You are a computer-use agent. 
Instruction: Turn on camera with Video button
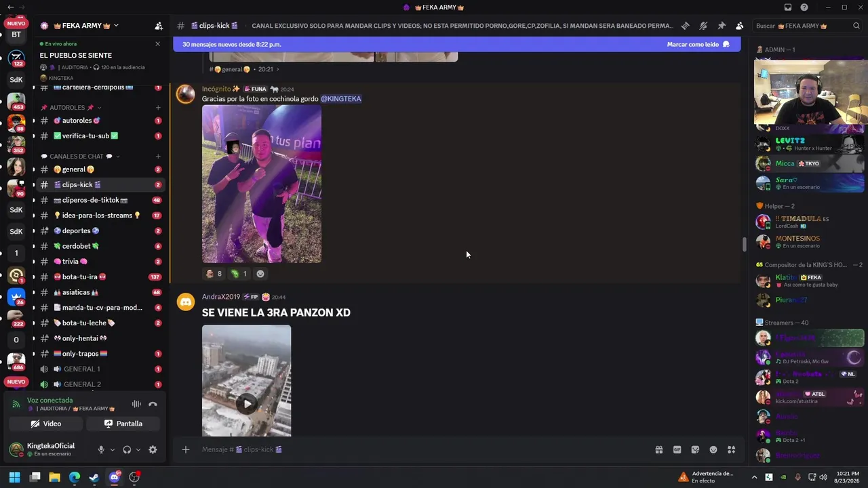point(46,424)
